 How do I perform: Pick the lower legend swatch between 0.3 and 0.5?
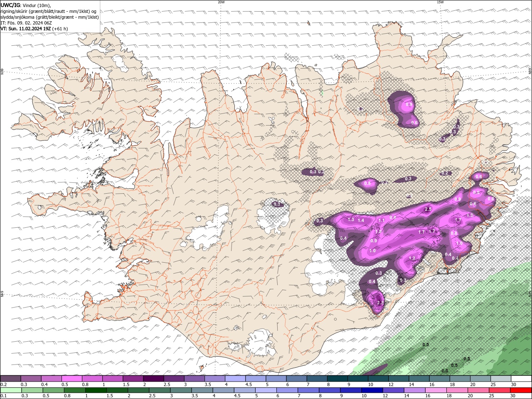click(x=32, y=390)
